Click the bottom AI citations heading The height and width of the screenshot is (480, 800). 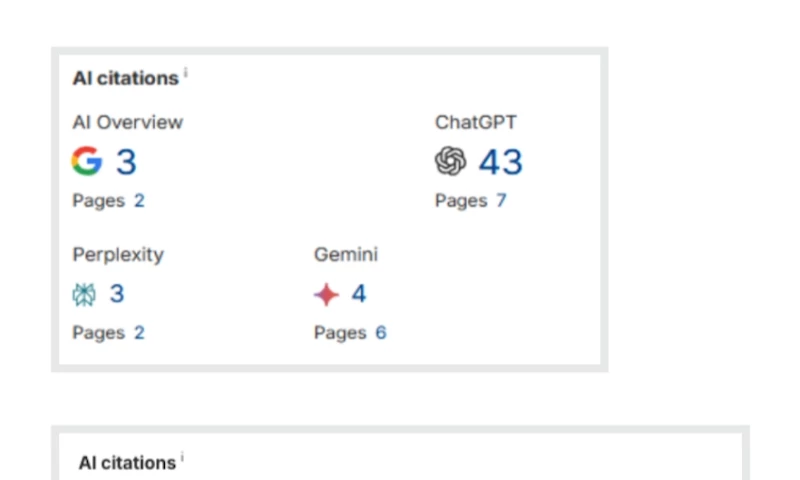coord(127,463)
